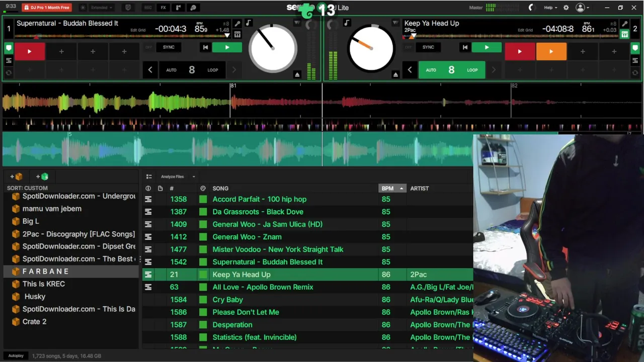Open deck 2 microphone/edit icon
The height and width of the screenshot is (362, 644).
tap(624, 24)
